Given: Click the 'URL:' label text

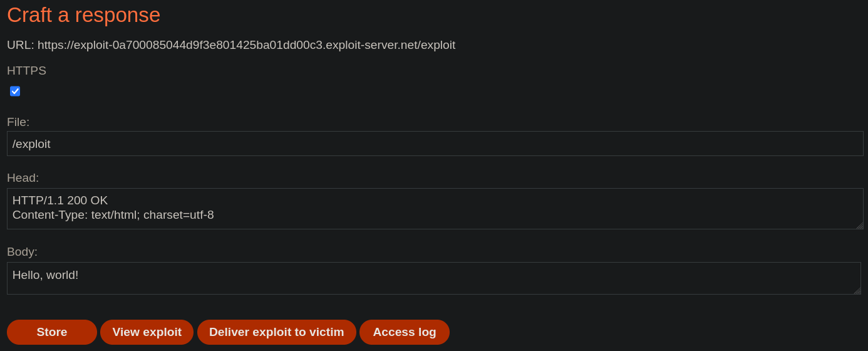Looking at the screenshot, I should point(20,45).
